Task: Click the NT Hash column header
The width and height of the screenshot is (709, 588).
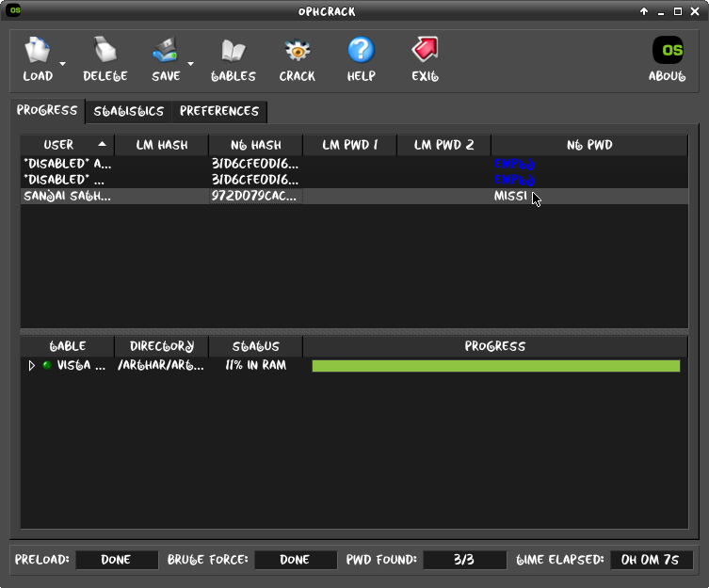Action: (255, 145)
